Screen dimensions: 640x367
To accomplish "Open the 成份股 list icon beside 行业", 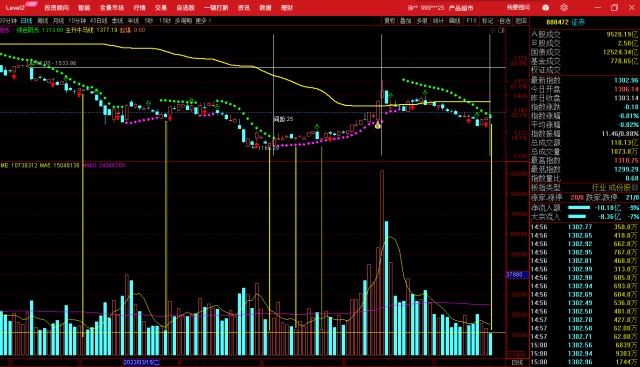I will [634, 188].
